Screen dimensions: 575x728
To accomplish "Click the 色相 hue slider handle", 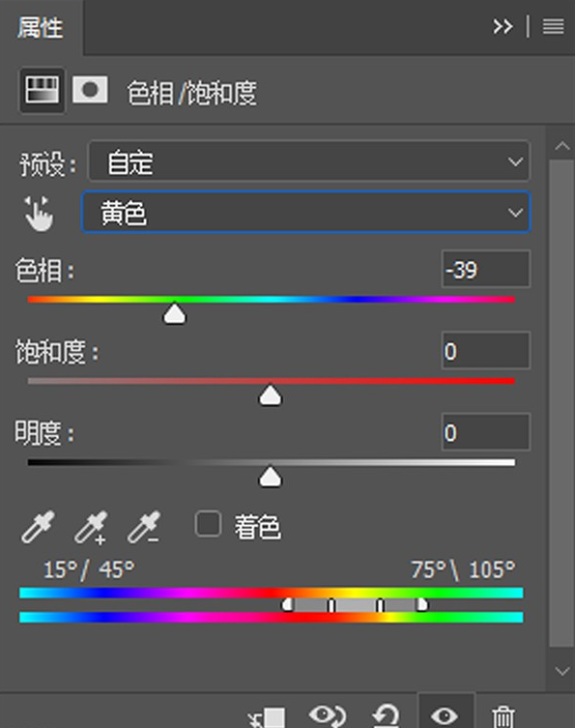I will click(175, 313).
